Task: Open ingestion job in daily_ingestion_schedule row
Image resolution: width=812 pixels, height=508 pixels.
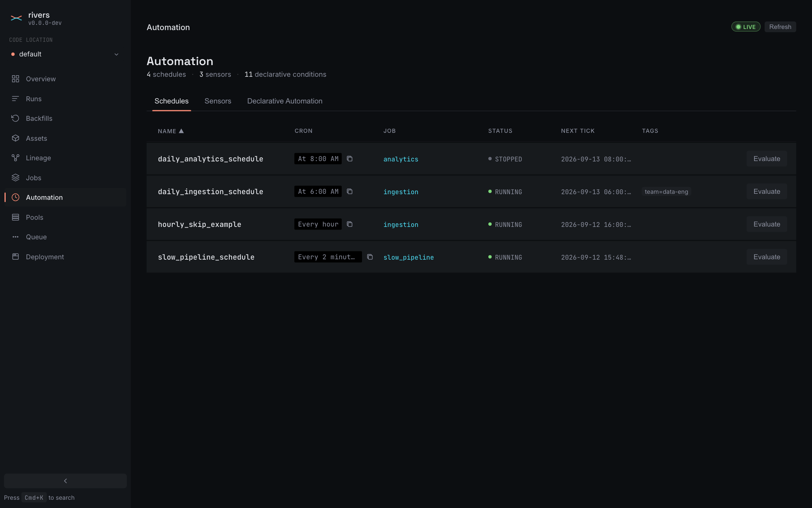Action: point(401,192)
